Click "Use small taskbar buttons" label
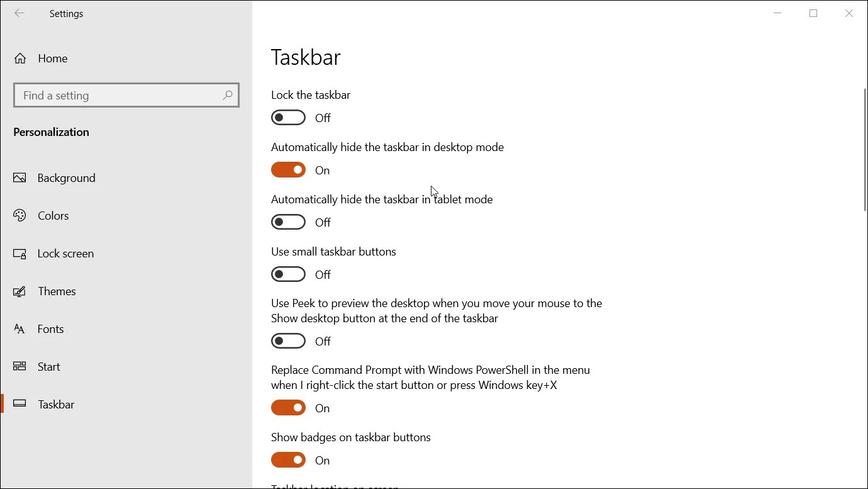The height and width of the screenshot is (489, 868). point(333,252)
